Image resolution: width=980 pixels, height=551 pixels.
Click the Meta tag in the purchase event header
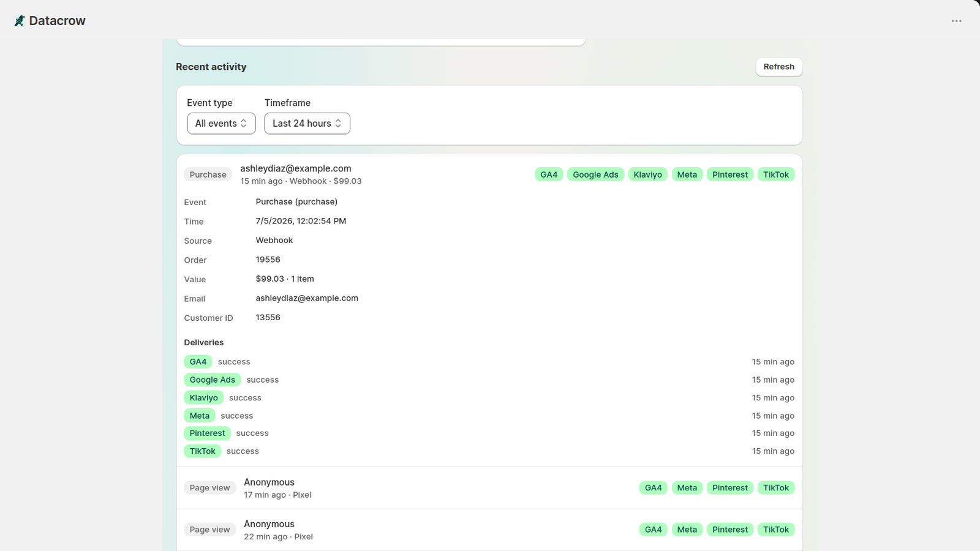(x=687, y=174)
